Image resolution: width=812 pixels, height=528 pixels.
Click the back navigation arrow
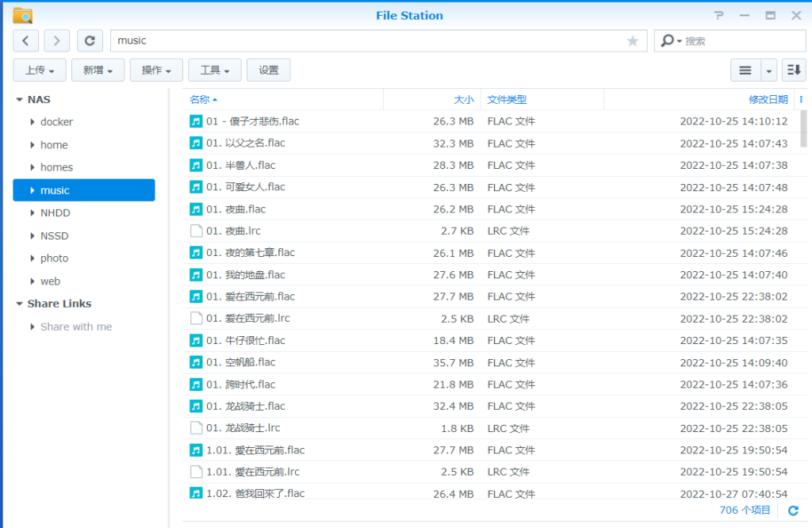26,40
